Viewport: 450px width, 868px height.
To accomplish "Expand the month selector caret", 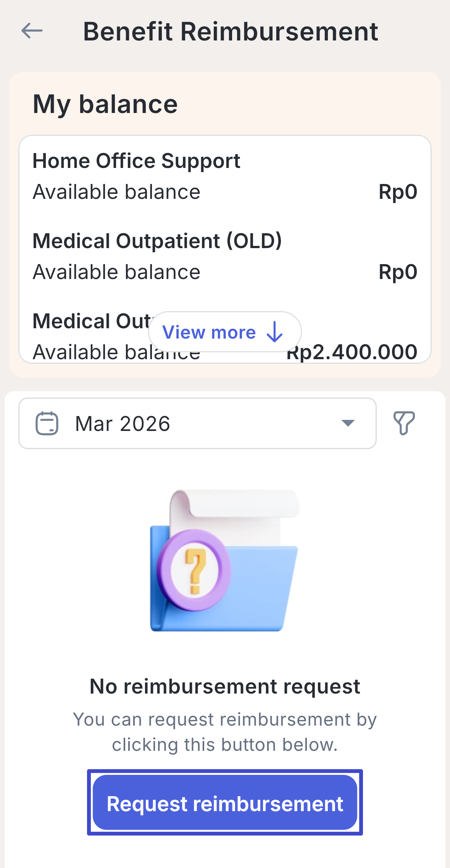I will 348,423.
